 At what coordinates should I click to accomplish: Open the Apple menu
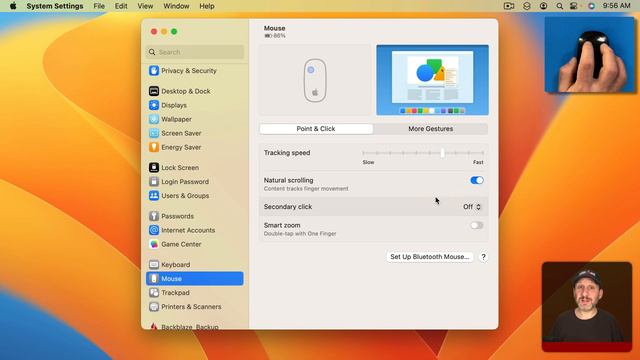pos(13,6)
